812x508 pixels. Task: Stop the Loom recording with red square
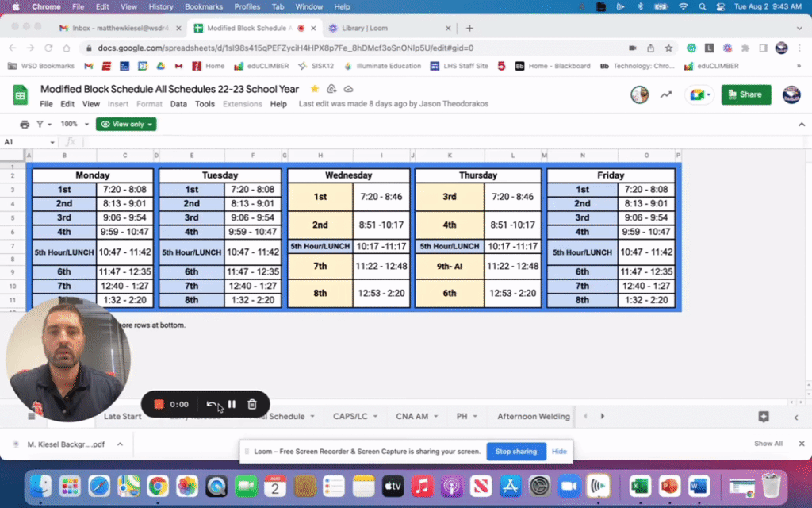159,404
